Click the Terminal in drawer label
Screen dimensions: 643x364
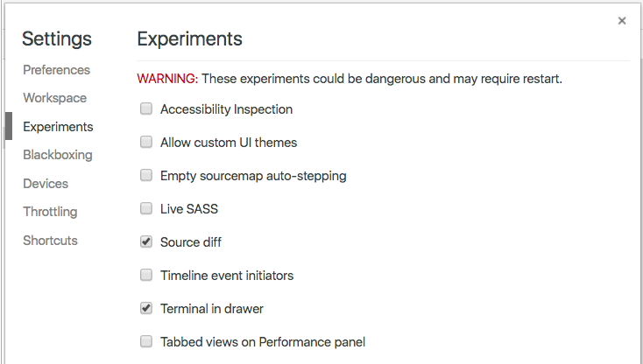coord(212,309)
